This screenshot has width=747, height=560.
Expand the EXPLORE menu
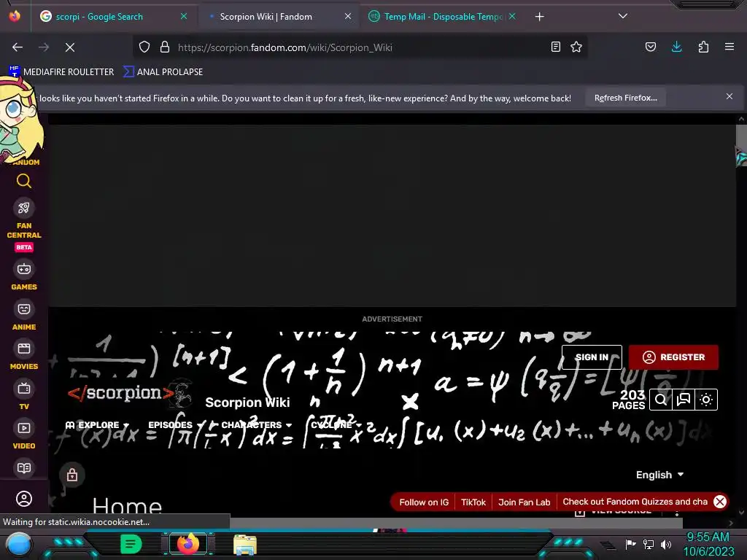[97, 425]
